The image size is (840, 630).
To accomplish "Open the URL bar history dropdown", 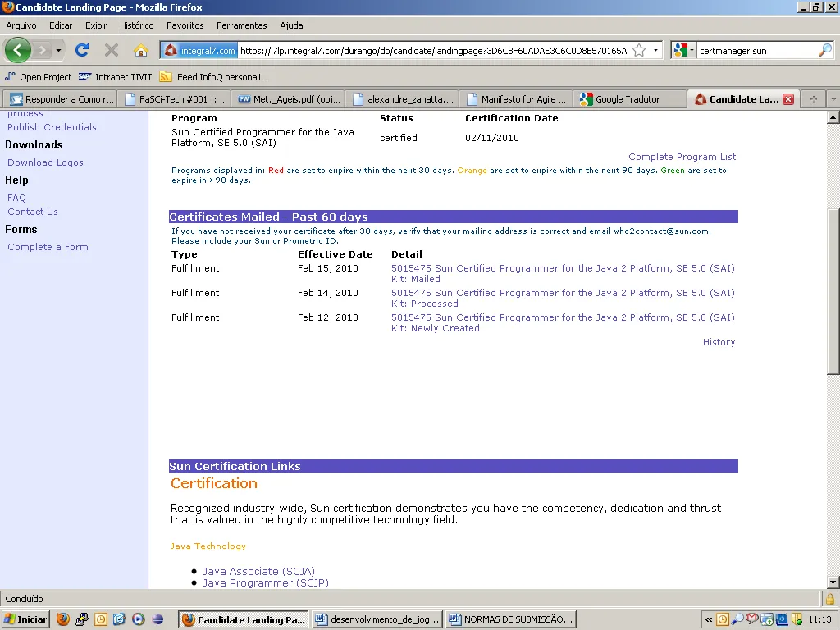I will pyautogui.click(x=655, y=50).
